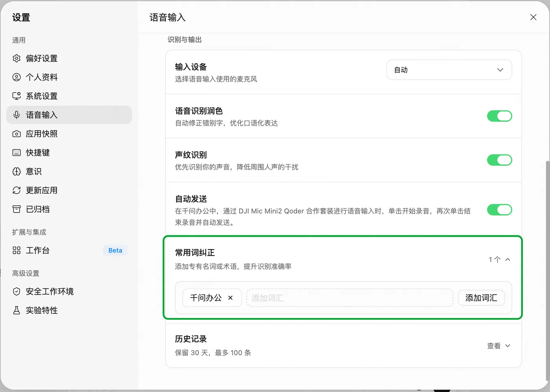Click the camera icon beside 应用快照

point(16,134)
